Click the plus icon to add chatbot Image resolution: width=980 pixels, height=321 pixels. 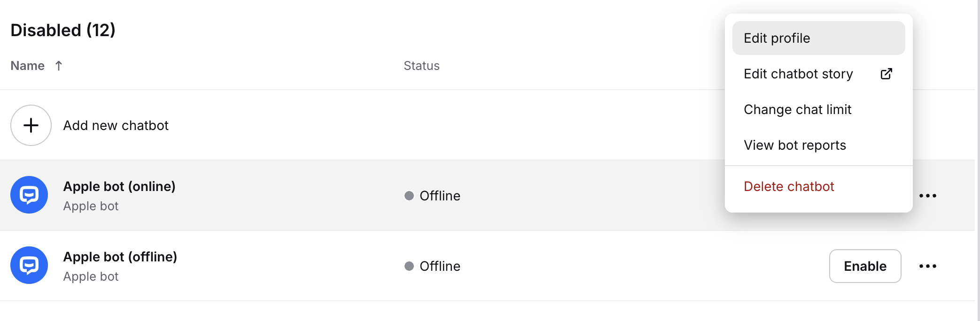[31, 125]
